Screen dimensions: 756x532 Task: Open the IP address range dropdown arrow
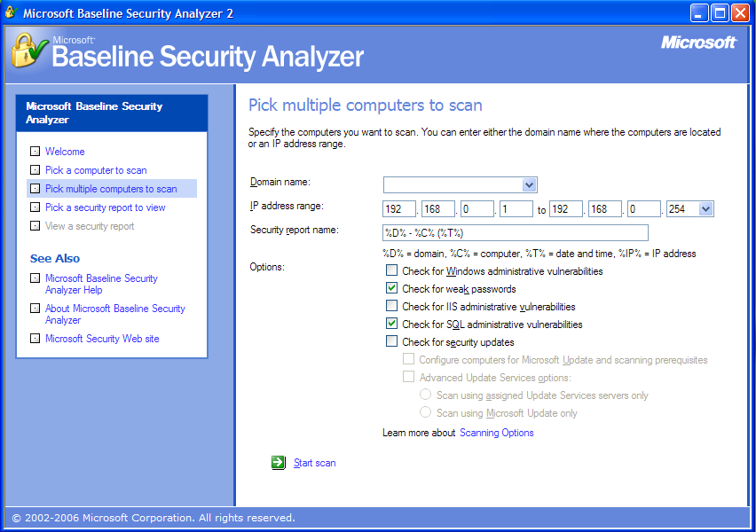(705, 209)
